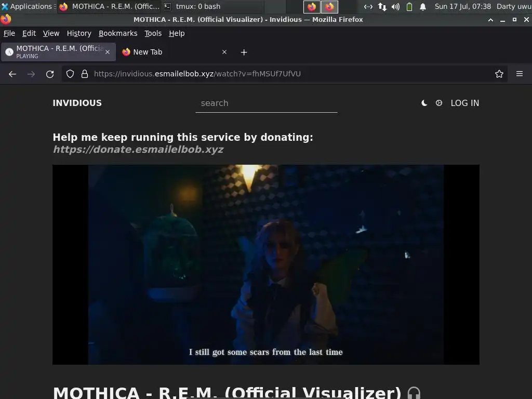Open the Tools menu
The image size is (532, 399).
pyautogui.click(x=153, y=33)
